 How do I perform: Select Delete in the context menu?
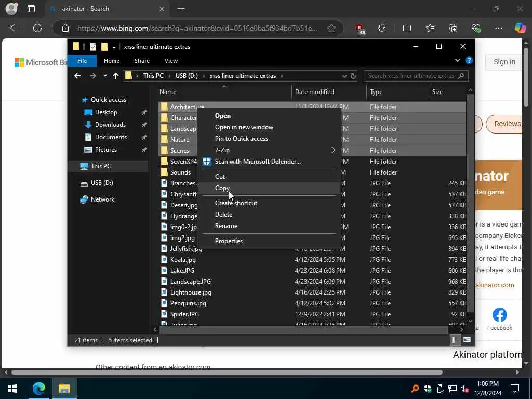[x=223, y=215]
